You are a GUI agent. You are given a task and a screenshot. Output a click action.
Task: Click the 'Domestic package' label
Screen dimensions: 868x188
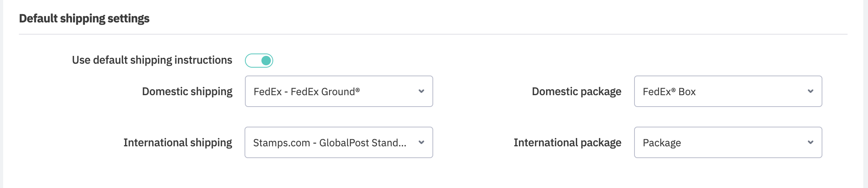(576, 92)
